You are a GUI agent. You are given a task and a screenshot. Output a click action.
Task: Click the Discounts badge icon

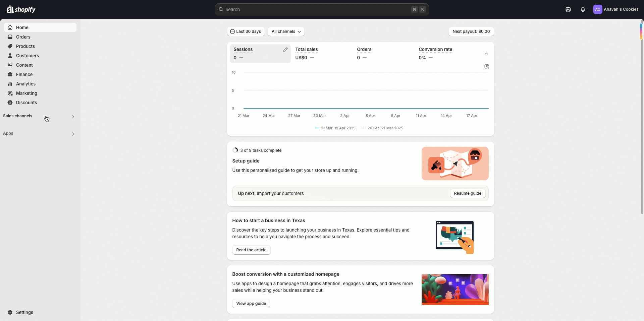(10, 103)
